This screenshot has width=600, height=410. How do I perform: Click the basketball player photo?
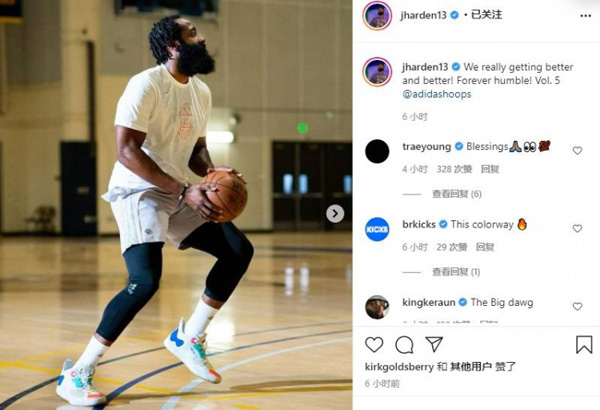pos(176,205)
